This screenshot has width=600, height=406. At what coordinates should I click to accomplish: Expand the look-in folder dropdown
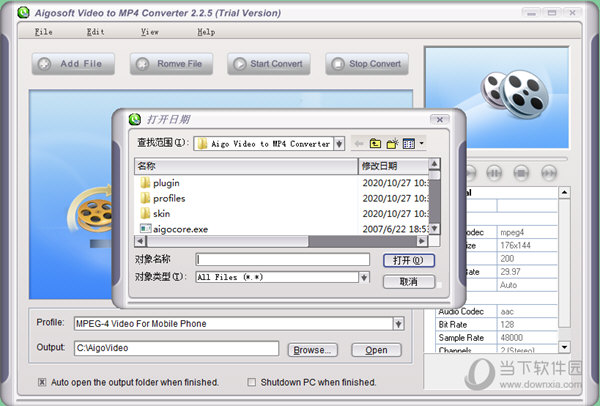coord(339,144)
